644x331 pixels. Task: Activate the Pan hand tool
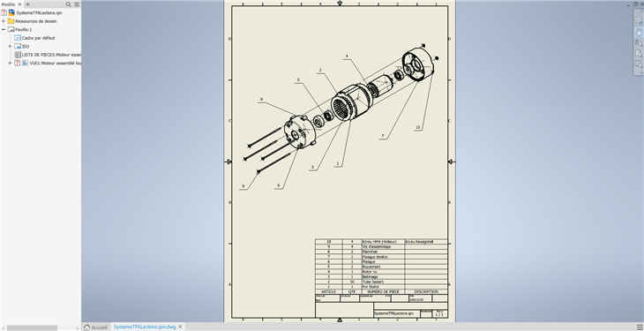click(x=638, y=31)
